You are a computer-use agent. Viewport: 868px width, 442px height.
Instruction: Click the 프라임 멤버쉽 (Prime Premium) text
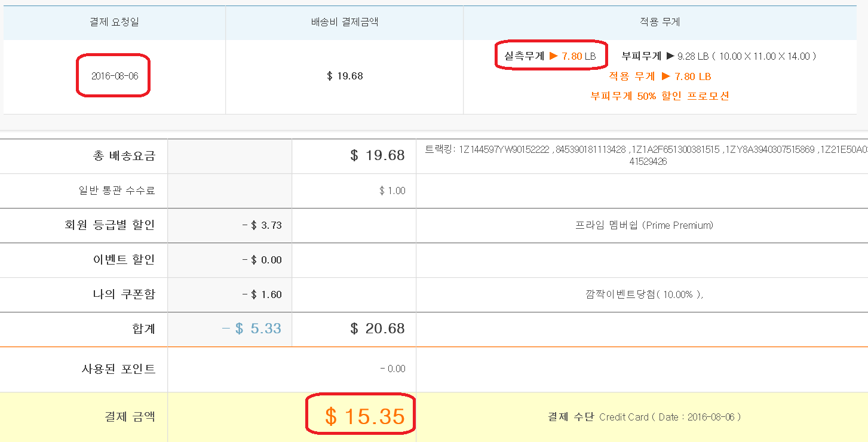[x=643, y=225]
